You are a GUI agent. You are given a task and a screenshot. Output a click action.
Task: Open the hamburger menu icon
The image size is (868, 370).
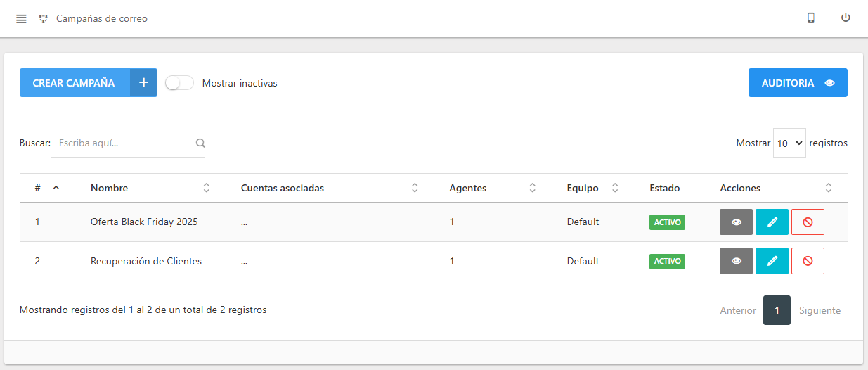click(21, 19)
